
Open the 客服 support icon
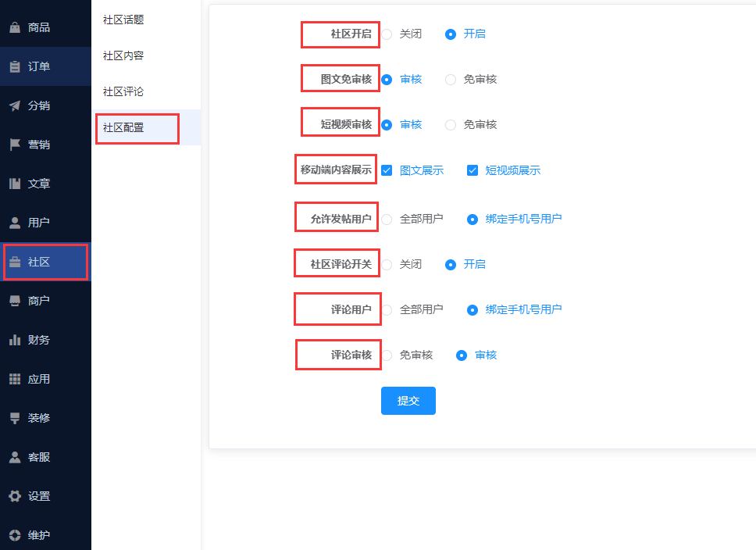tap(15, 457)
